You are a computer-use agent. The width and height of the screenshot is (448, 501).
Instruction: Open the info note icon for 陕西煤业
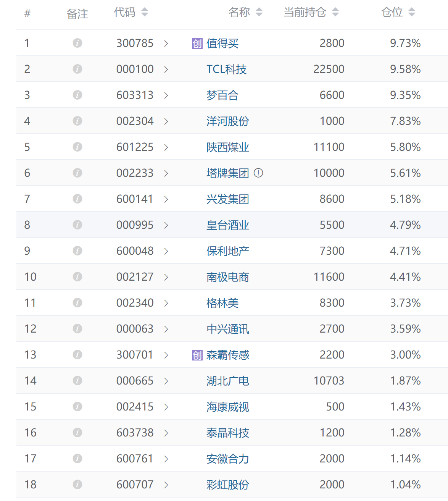point(77,147)
